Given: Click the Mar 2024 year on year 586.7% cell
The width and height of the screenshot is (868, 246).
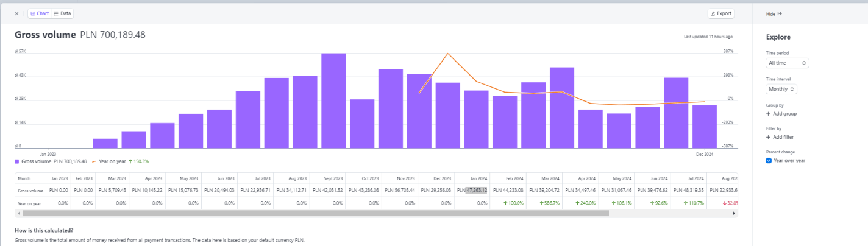Looking at the screenshot, I should coord(544,203).
